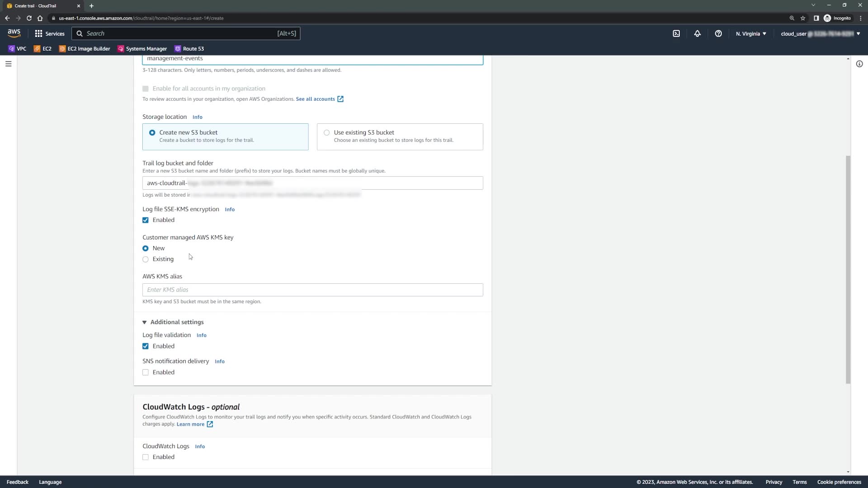This screenshot has height=488, width=868.
Task: Open the help question mark icon
Action: coord(718,33)
